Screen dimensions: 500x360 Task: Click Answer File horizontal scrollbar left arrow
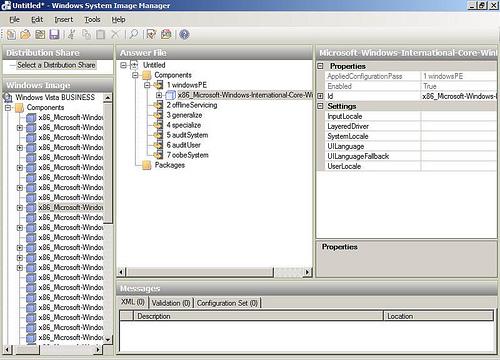[x=121, y=272]
